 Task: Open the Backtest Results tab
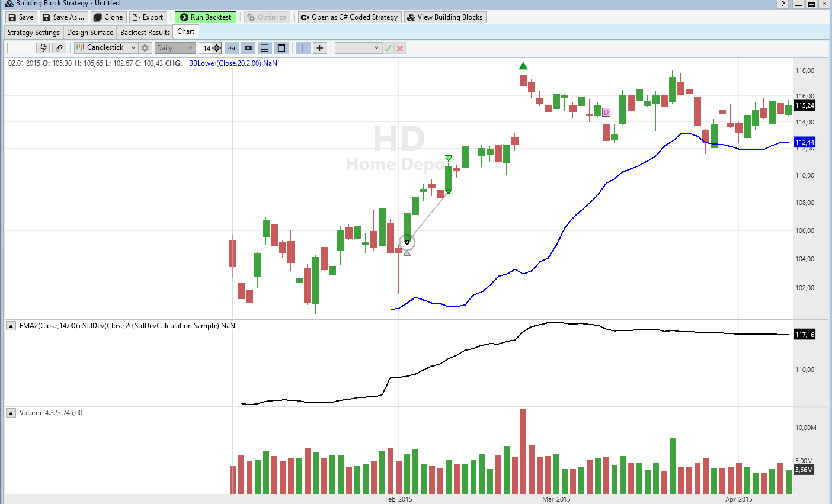tap(145, 33)
